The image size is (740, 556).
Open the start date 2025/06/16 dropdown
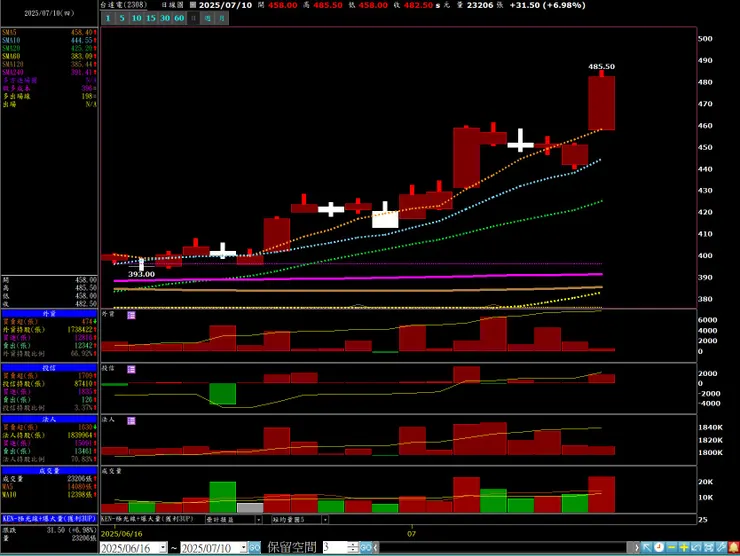pos(163,548)
